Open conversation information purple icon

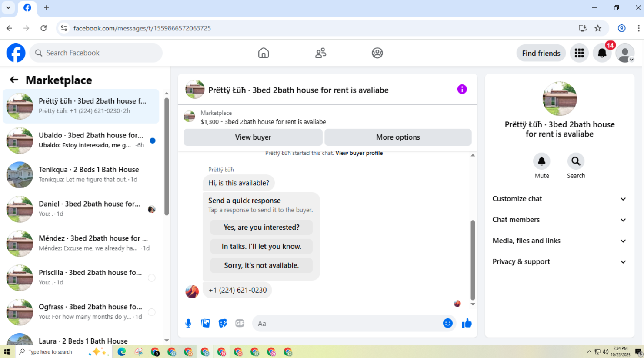point(462,89)
